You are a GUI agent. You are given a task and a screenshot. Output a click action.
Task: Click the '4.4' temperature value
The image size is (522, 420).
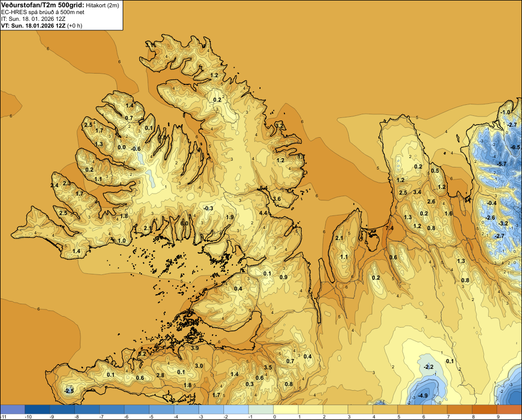(263, 213)
